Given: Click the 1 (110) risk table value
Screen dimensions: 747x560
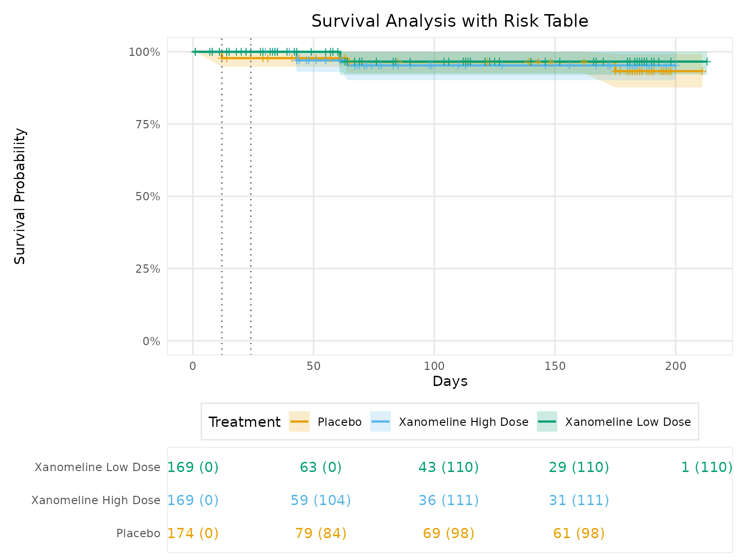Looking at the screenshot, I should pos(706,468).
